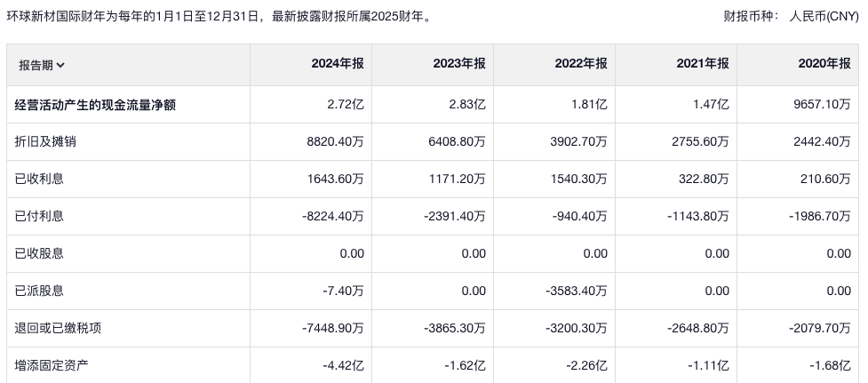868x383 pixels.
Task: Select the 2020年报 column header
Action: [x=824, y=64]
